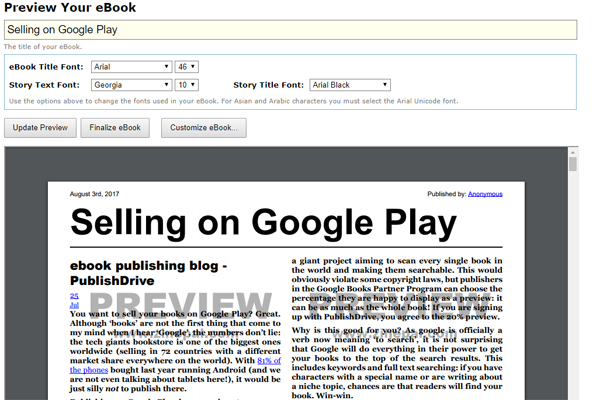This screenshot has height=400, width=600.
Task: Click the 'Preview Your eBook' heading
Action: point(70,7)
